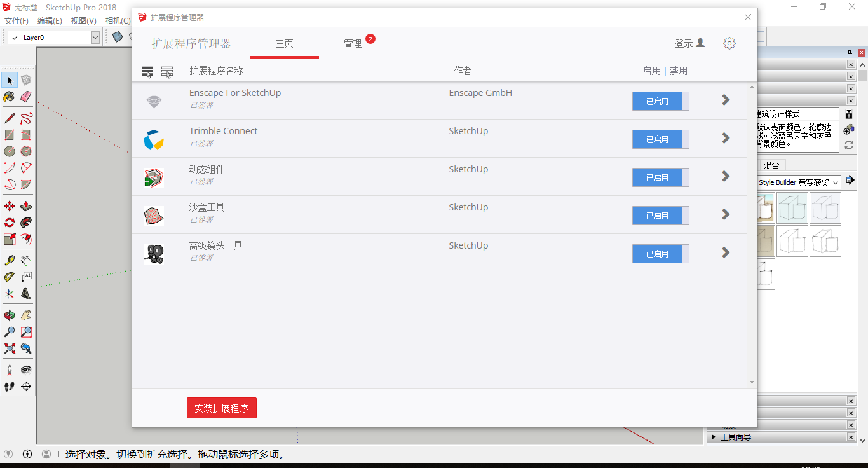Select the 3D Text tool
Image resolution: width=868 pixels, height=468 pixels.
26,294
